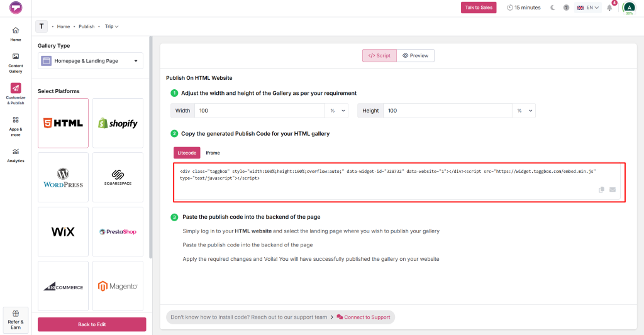Open the Width unit dropdown
The image size is (644, 335).
[337, 111]
